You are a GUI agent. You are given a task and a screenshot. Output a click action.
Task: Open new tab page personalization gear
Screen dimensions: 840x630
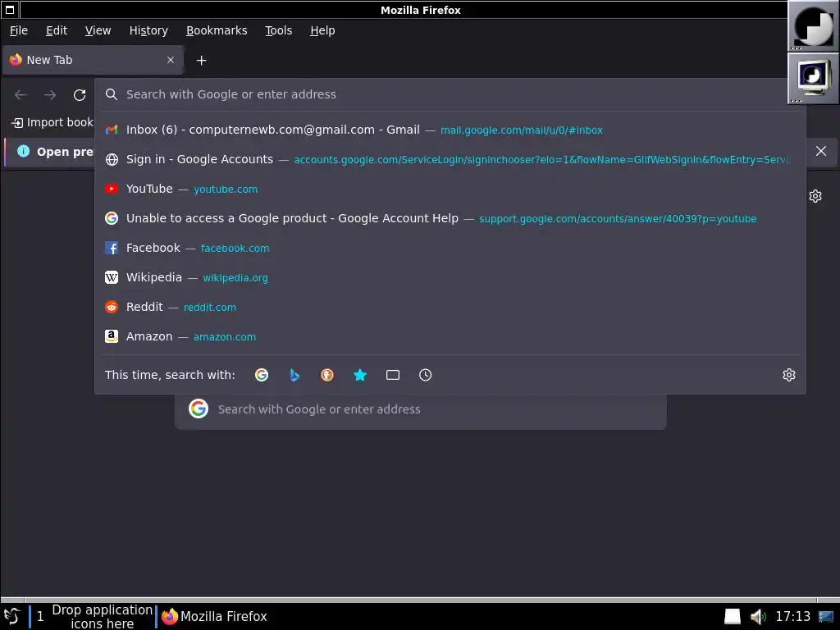[x=815, y=196]
